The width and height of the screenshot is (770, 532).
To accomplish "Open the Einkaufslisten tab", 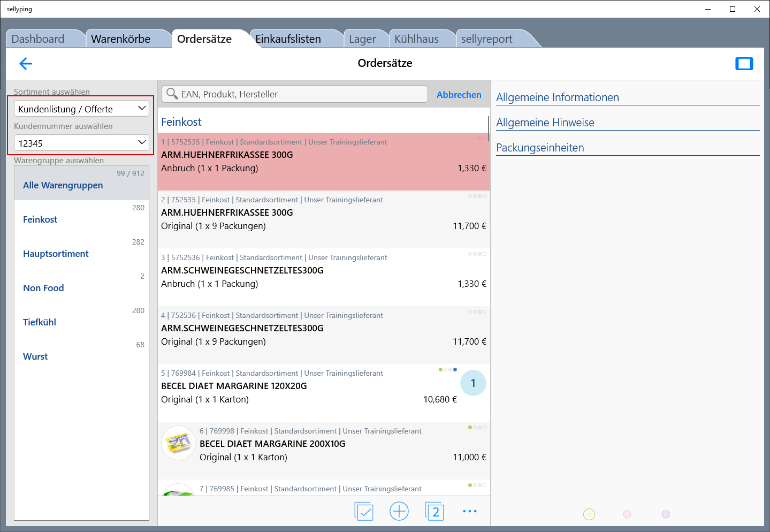I will pos(288,39).
